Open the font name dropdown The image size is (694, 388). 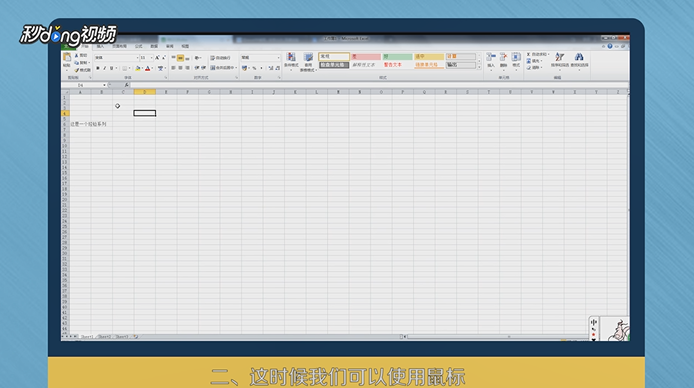(137, 58)
